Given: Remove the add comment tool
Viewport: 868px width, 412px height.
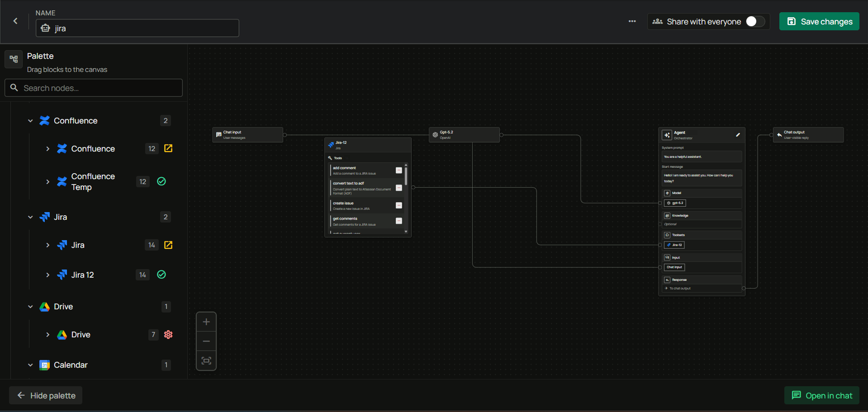Looking at the screenshot, I should pyautogui.click(x=399, y=170).
